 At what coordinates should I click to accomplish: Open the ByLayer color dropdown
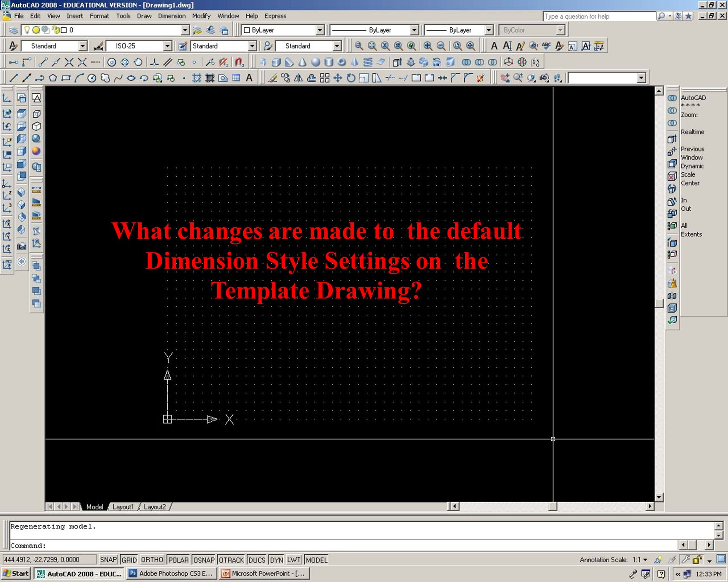coord(320,30)
